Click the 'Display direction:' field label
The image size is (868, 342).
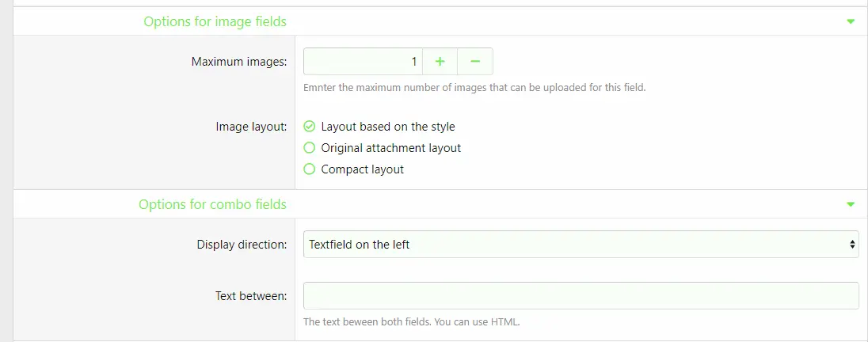click(242, 245)
